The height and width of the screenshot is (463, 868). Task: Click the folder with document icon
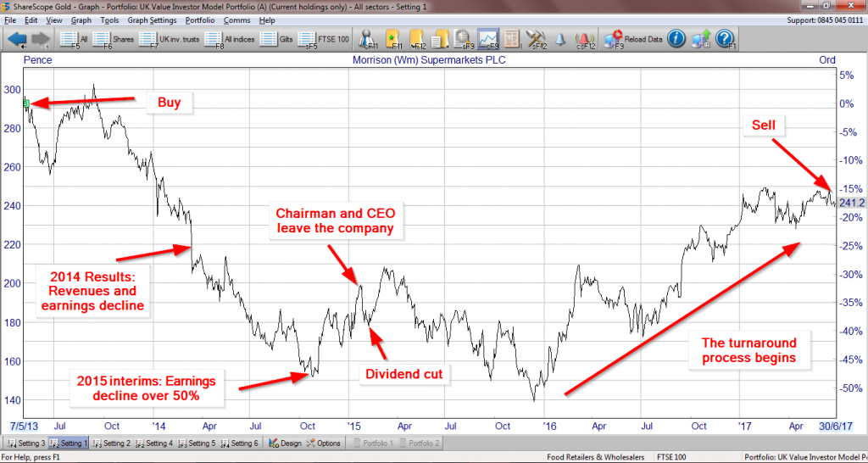coord(440,39)
